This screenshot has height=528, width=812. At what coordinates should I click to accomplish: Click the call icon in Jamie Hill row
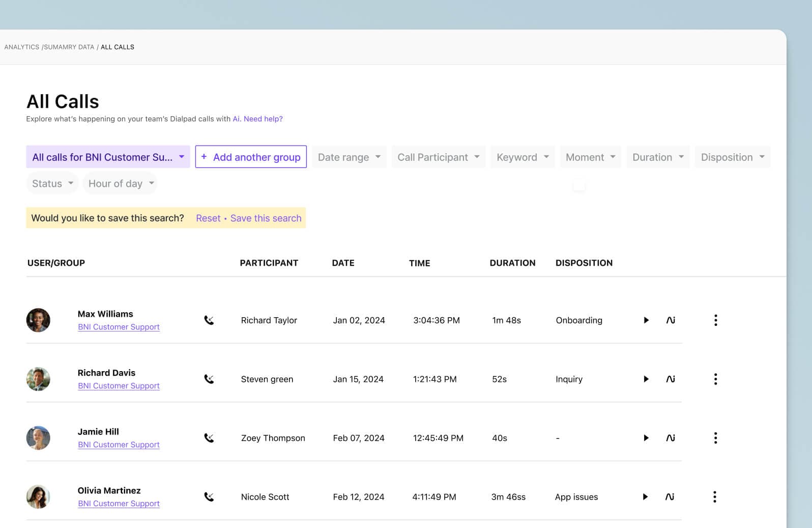tap(209, 438)
